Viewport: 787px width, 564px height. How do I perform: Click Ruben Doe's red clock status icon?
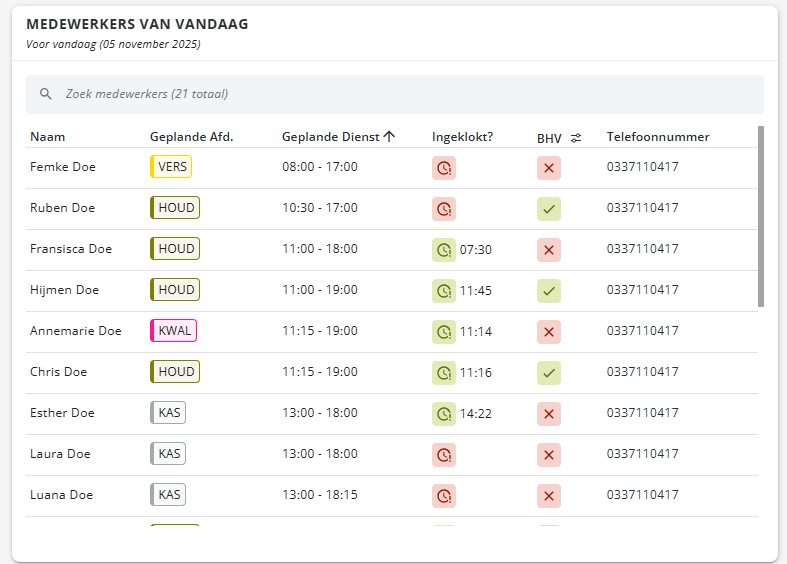click(444, 209)
